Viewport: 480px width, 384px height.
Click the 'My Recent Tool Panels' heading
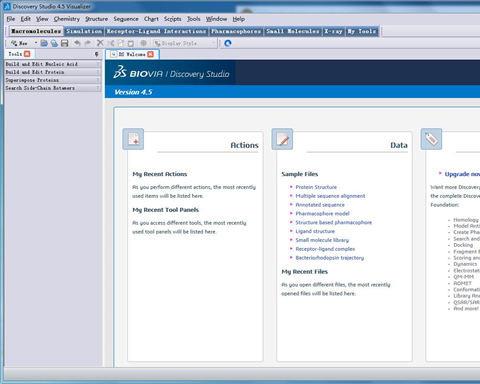click(x=166, y=210)
